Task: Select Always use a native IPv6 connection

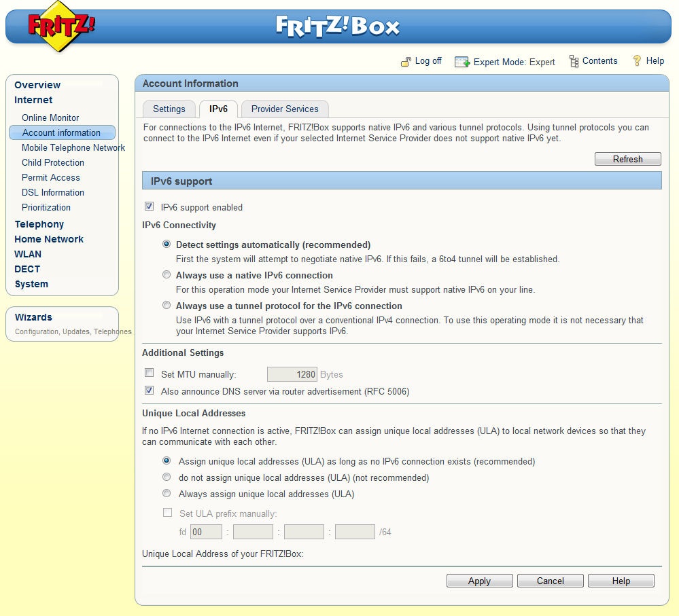Action: point(167,274)
